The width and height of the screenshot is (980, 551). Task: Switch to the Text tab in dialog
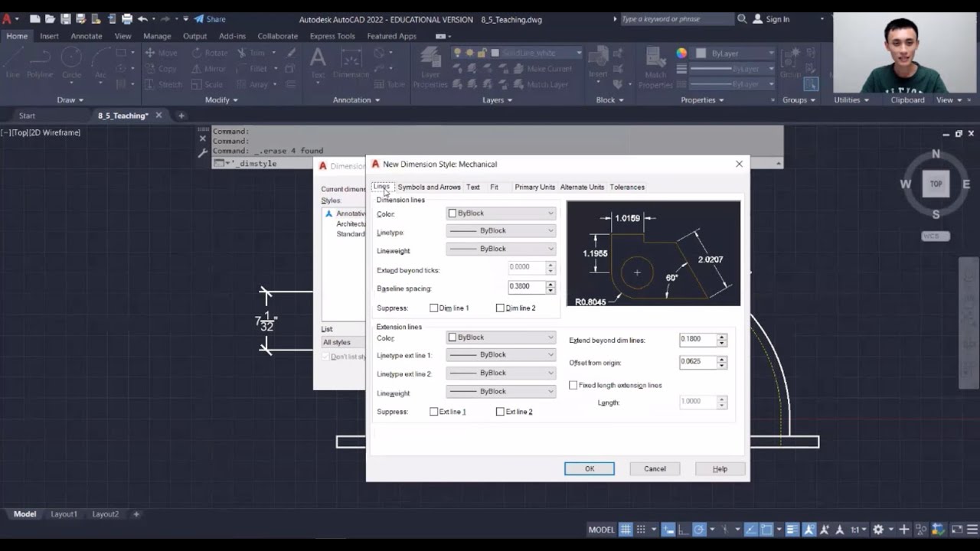point(473,187)
